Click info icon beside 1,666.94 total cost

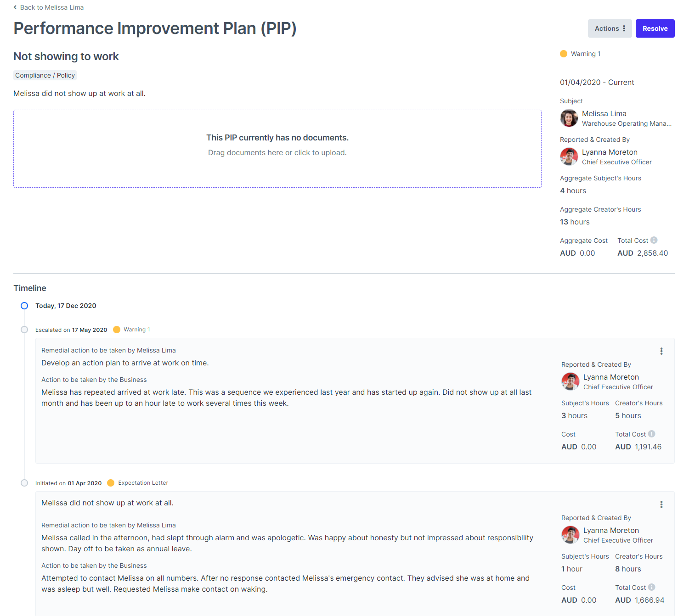652,587
